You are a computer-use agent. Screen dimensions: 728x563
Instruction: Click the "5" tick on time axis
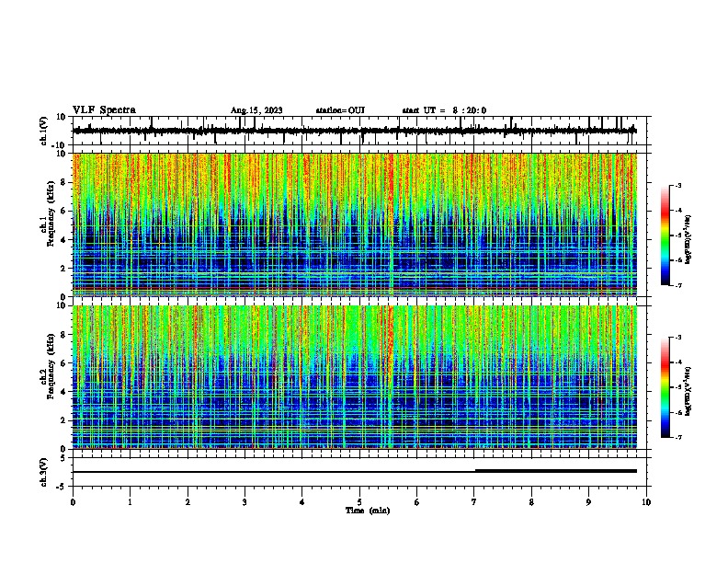tap(359, 502)
